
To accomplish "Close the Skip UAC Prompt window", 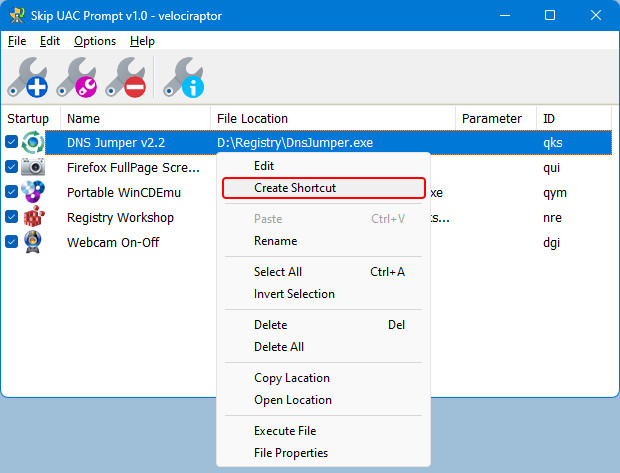I will [x=595, y=15].
